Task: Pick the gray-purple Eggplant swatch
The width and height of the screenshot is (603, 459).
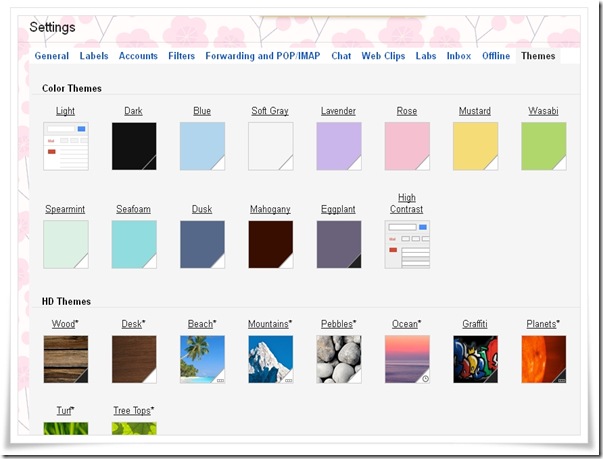Action: (339, 244)
